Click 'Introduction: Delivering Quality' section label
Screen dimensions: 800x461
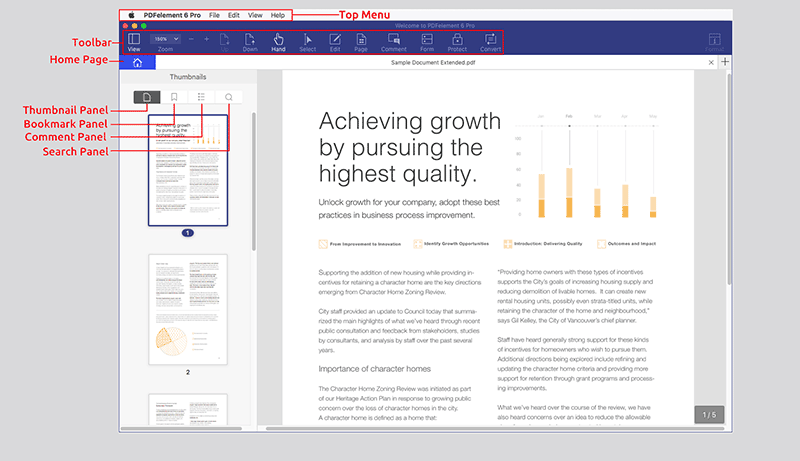point(548,244)
